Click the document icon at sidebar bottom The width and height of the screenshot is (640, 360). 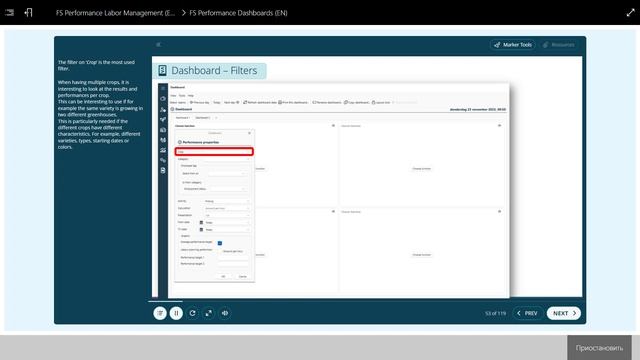163,170
